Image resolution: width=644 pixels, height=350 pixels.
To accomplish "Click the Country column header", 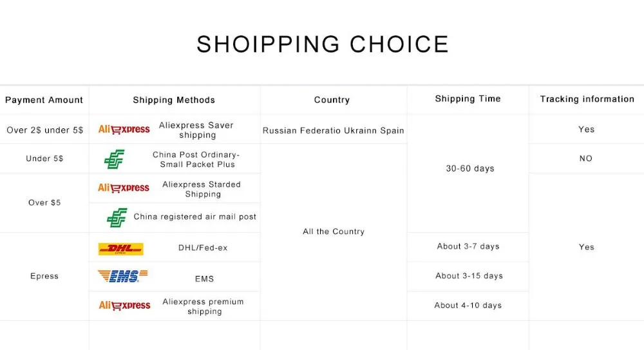I will click(332, 100).
